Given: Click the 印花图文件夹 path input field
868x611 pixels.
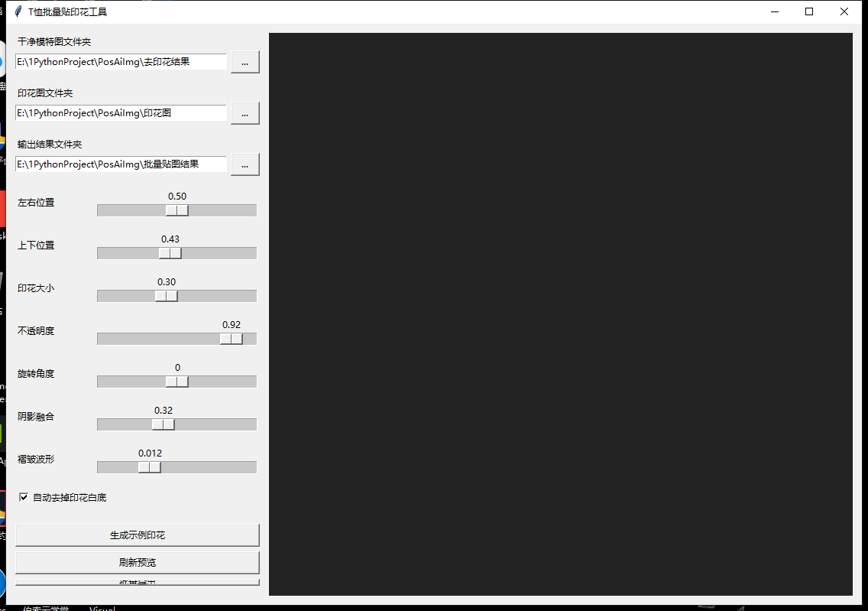Looking at the screenshot, I should (121, 113).
